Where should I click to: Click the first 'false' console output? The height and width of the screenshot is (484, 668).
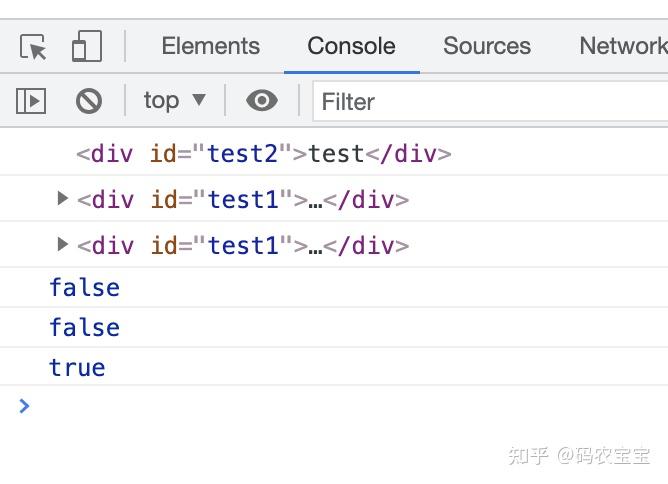[84, 288]
